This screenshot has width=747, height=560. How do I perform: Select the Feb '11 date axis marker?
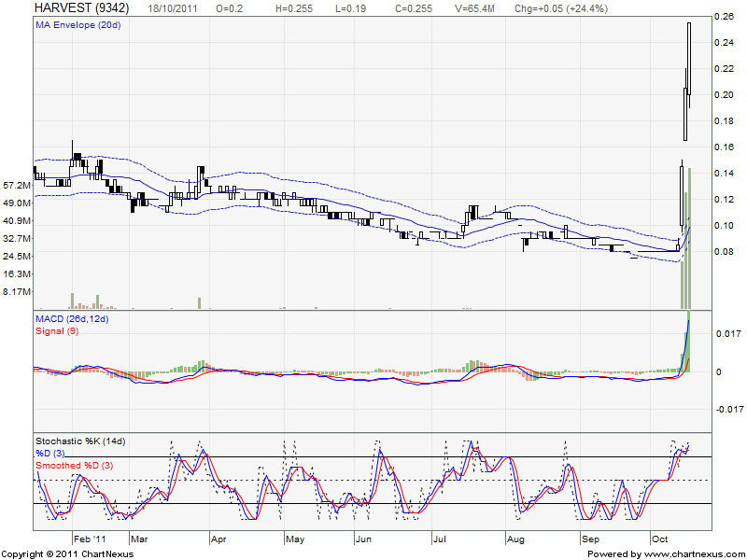(88, 539)
